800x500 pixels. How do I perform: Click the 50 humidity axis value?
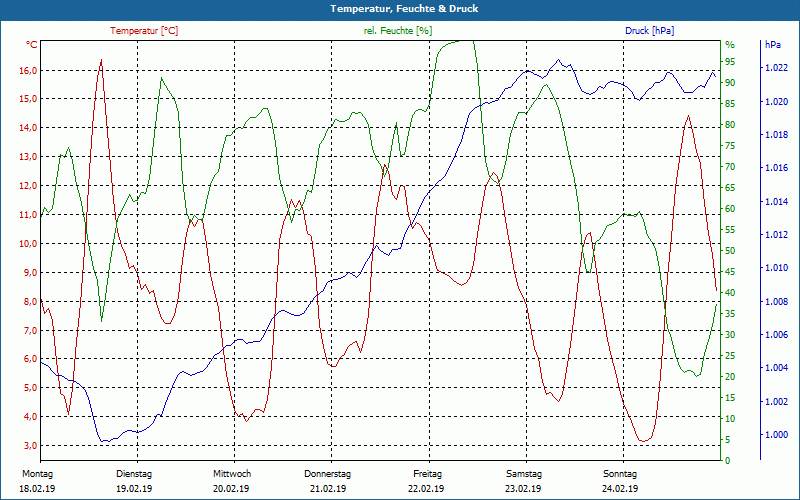click(x=730, y=251)
